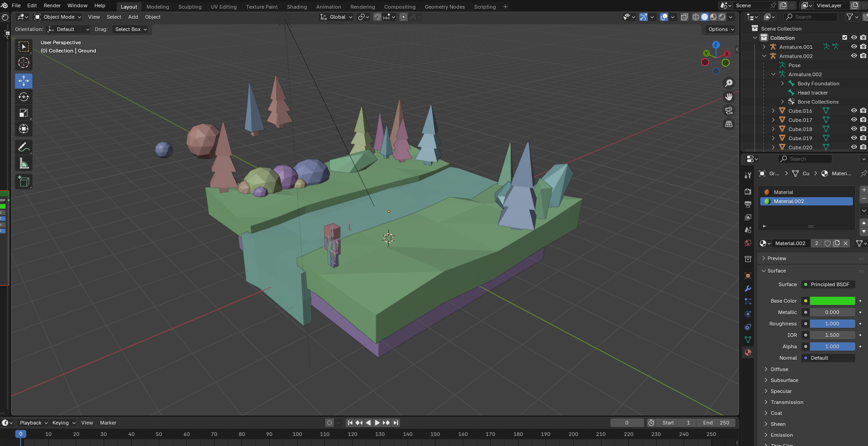Click the green Base Color swatch

coord(832,301)
